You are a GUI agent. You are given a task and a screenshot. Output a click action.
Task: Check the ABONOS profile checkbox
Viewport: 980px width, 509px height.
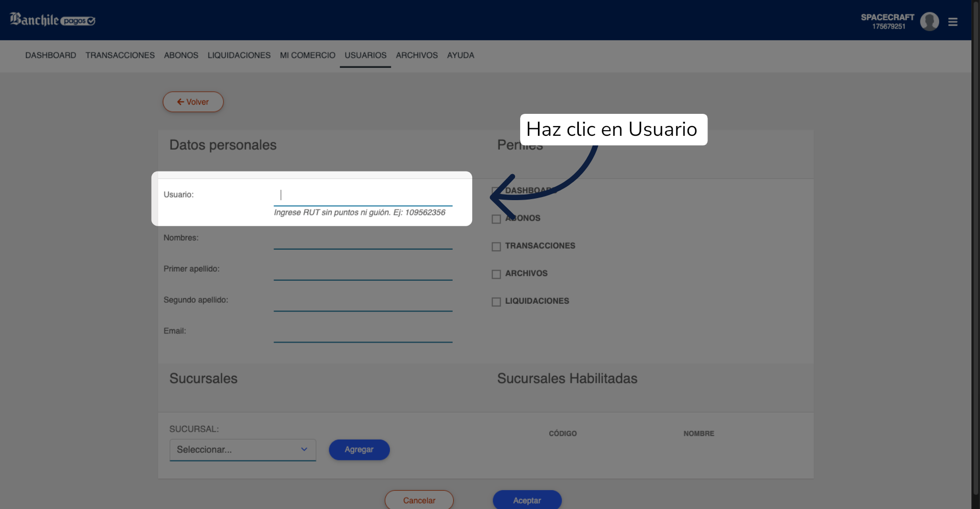pyautogui.click(x=496, y=219)
